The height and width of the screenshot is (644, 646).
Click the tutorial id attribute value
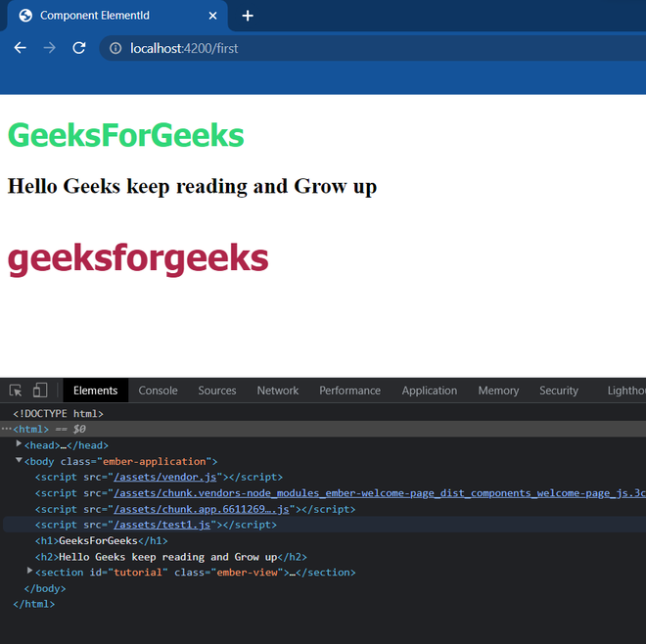138,573
